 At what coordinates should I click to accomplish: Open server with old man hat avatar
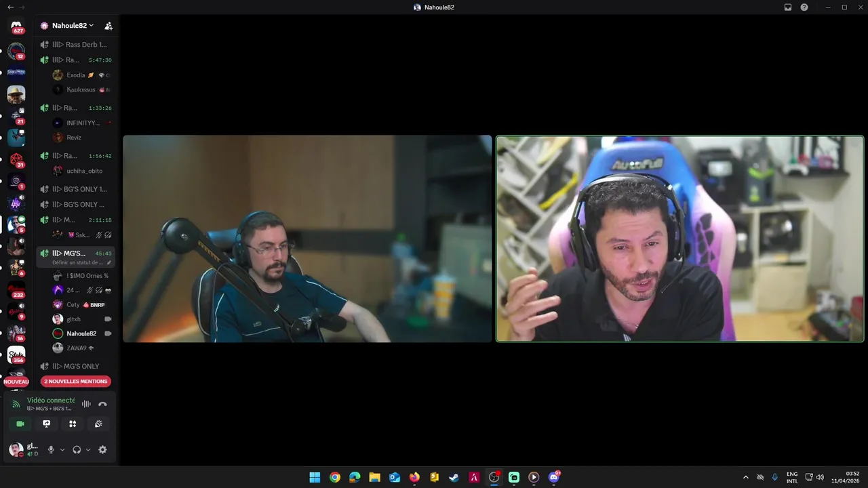coord(16,94)
